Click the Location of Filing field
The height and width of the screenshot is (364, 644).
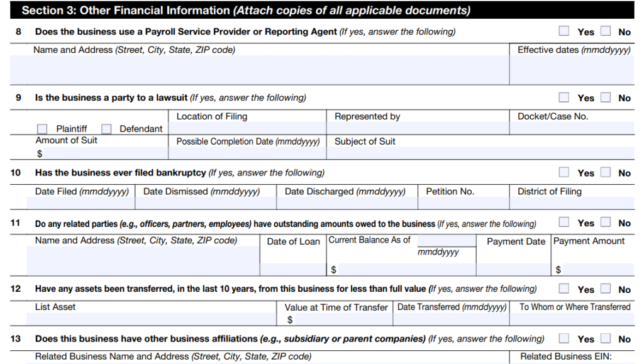click(x=247, y=128)
